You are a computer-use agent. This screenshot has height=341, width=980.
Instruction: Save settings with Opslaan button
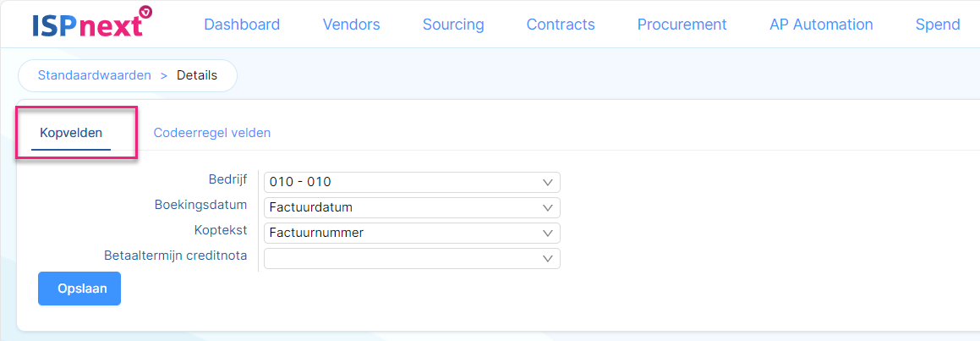(79, 289)
